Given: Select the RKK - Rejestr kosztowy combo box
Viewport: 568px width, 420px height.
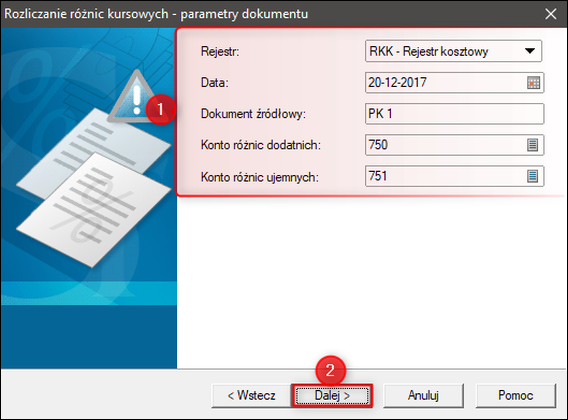Looking at the screenshot, I should (454, 51).
